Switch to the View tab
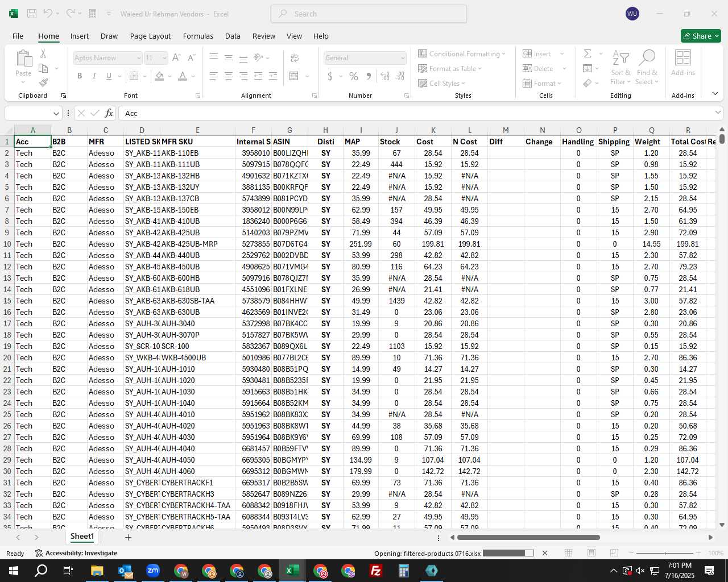 [x=294, y=36]
